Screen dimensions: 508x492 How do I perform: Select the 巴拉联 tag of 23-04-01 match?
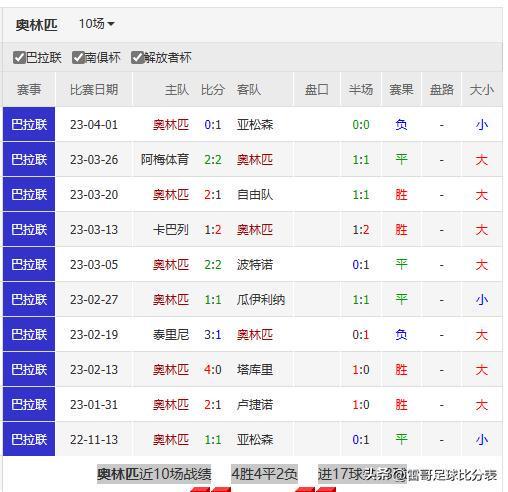29,124
